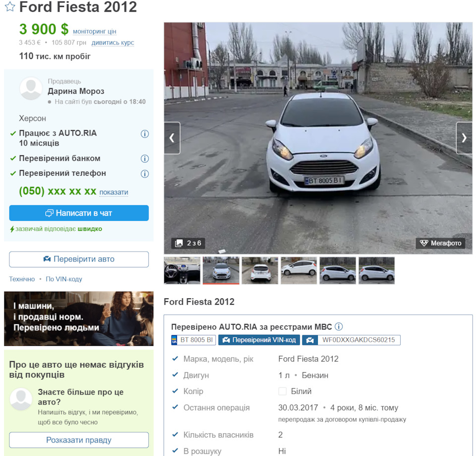Click seller name Дарина Мороз

[x=76, y=91]
